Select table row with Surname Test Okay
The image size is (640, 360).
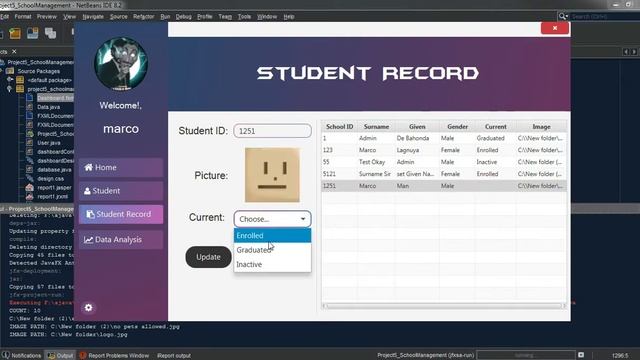coord(444,162)
